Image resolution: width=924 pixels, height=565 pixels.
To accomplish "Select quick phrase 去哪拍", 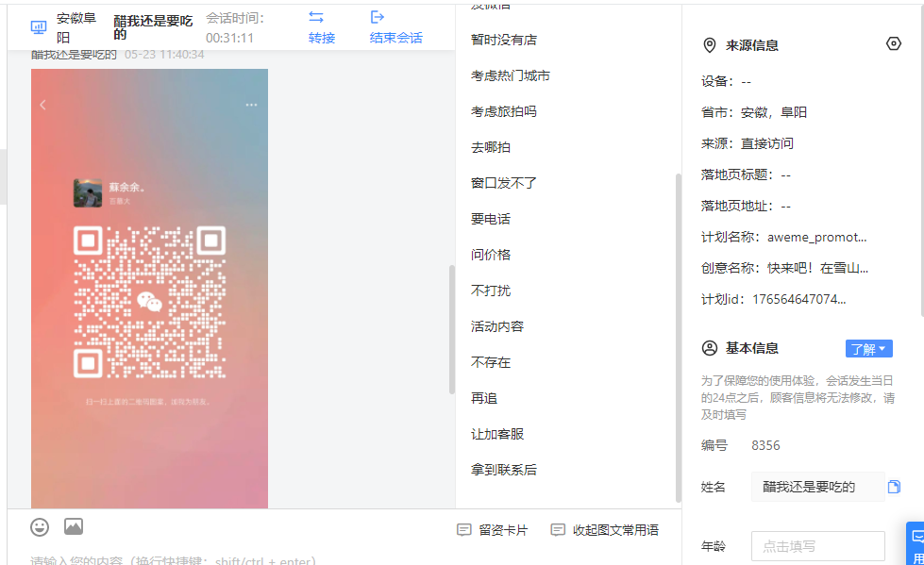I will pyautogui.click(x=490, y=147).
